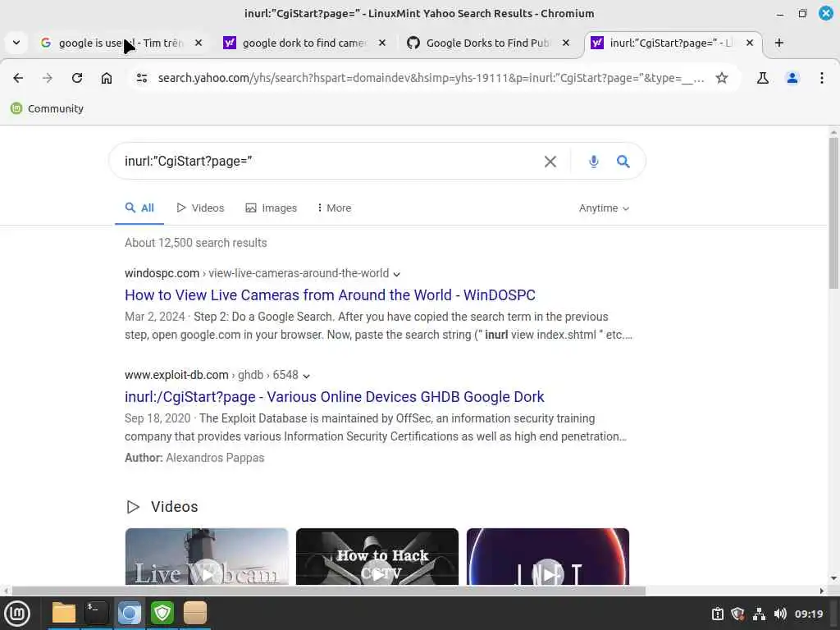This screenshot has width=840, height=630.
Task: Launch the file manager from taskbar
Action: click(x=63, y=613)
